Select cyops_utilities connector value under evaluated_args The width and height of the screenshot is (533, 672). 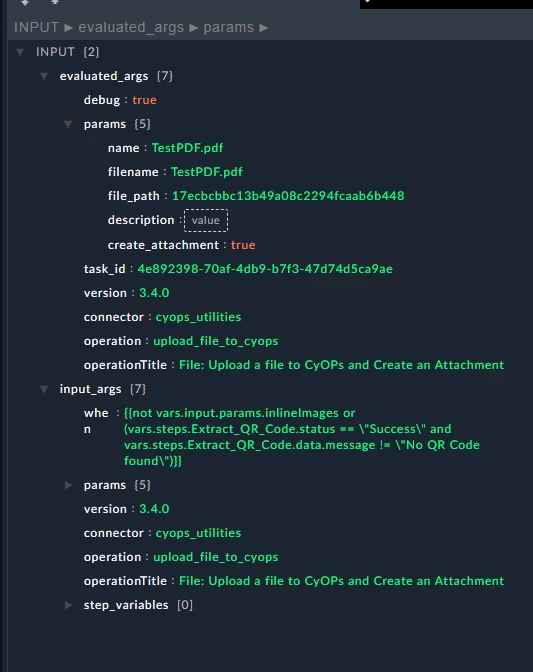click(198, 317)
